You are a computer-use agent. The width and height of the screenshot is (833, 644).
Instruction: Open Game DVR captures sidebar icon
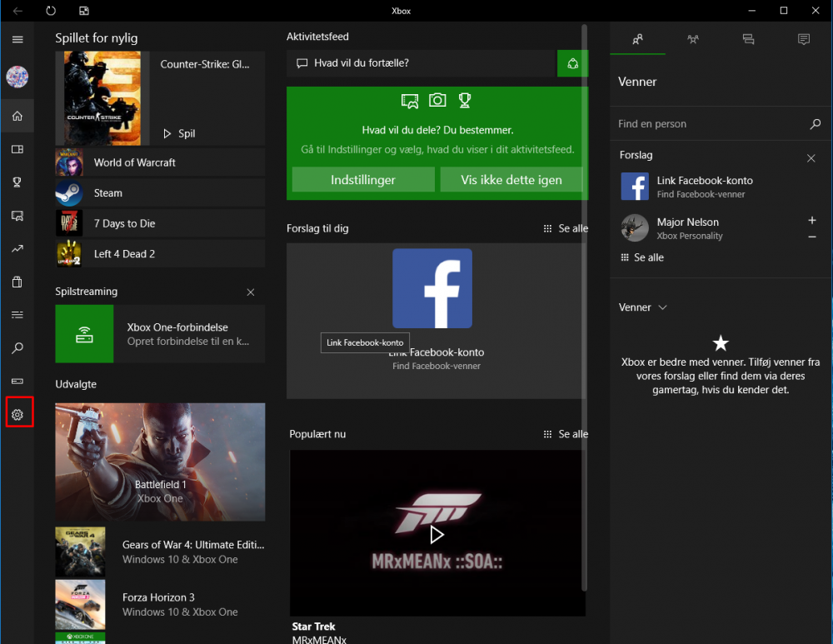click(x=17, y=216)
